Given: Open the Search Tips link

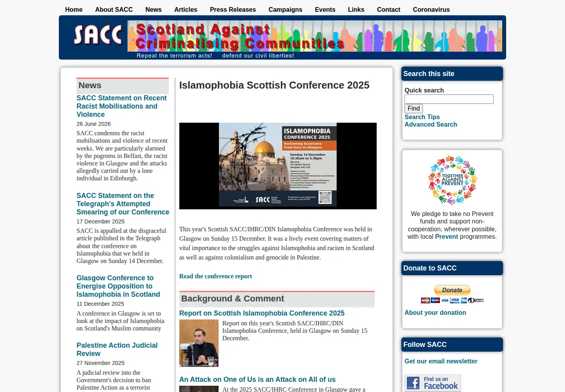Looking at the screenshot, I should coord(422,117).
